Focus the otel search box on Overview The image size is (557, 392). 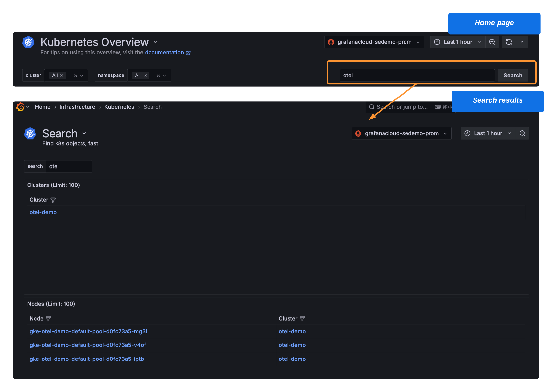pos(417,76)
